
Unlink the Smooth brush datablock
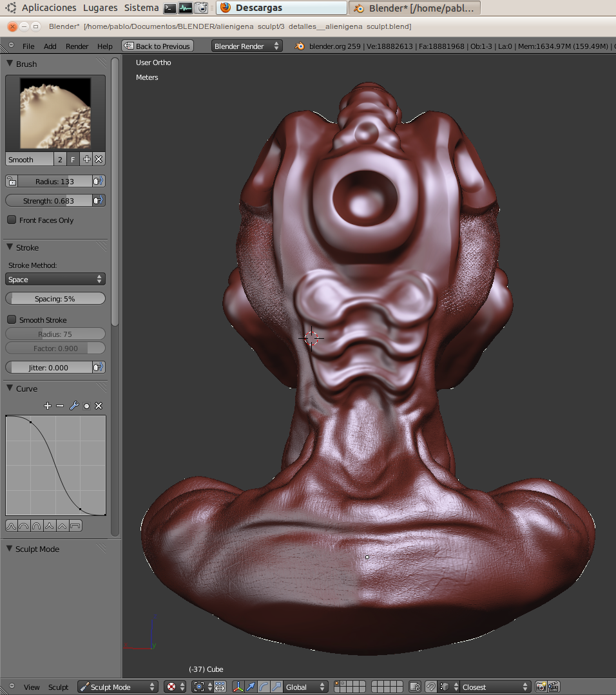99,159
